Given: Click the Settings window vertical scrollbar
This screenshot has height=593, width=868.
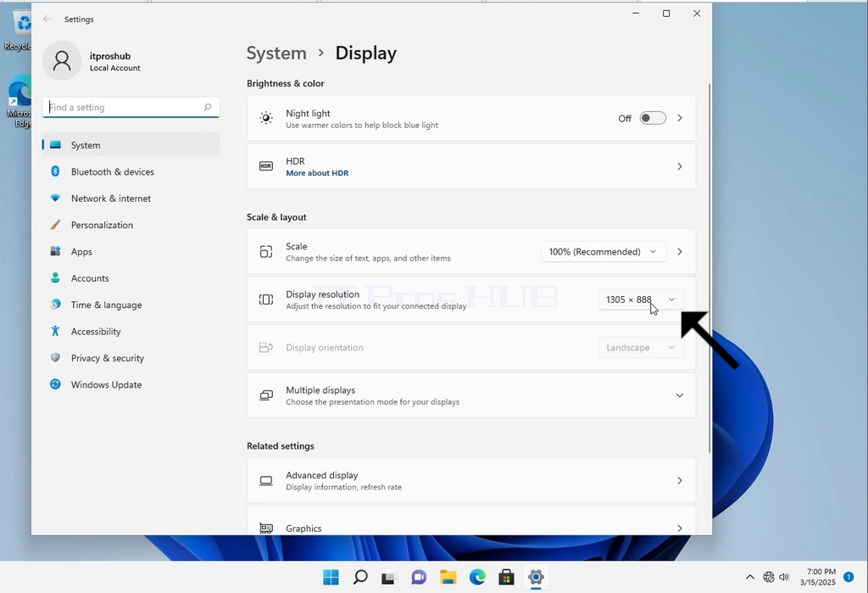Looking at the screenshot, I should pyautogui.click(x=709, y=268).
